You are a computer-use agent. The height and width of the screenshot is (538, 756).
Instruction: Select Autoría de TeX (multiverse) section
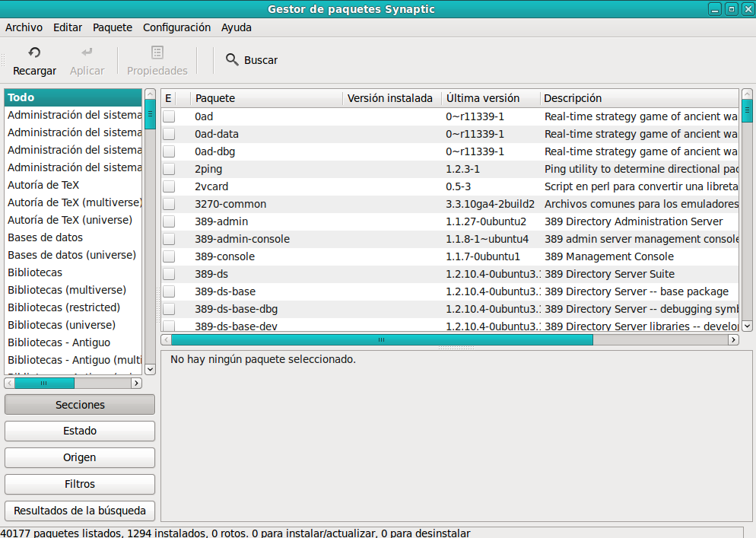tap(73, 202)
